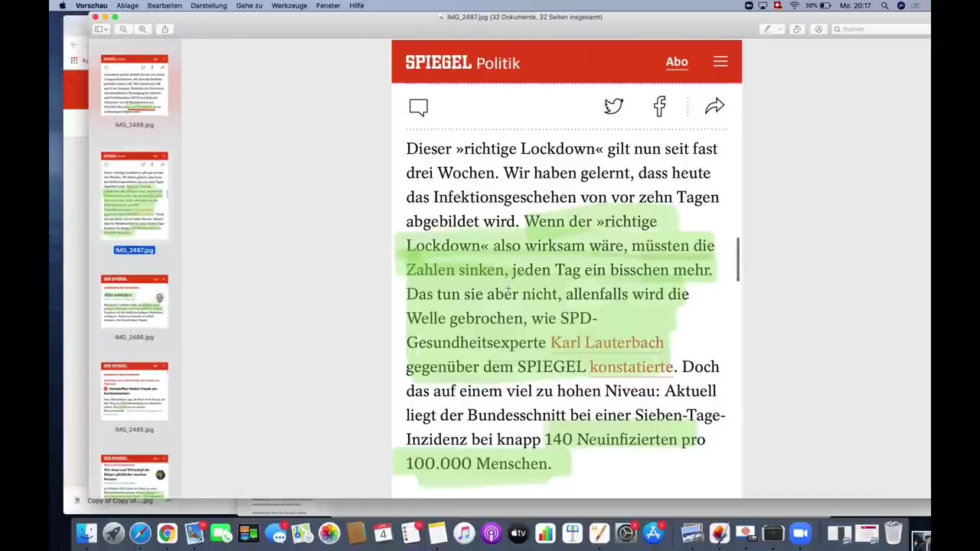Focus the Suchen search field
The width and height of the screenshot is (980, 551).
click(880, 29)
